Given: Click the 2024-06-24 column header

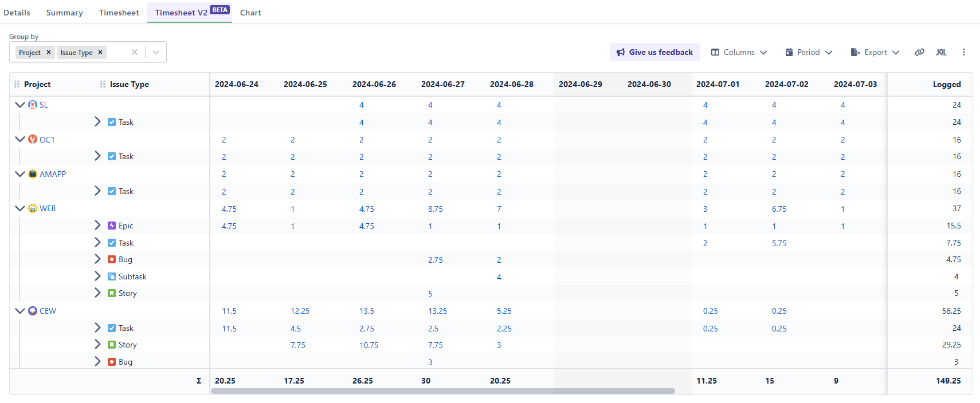Looking at the screenshot, I should click(x=237, y=84).
